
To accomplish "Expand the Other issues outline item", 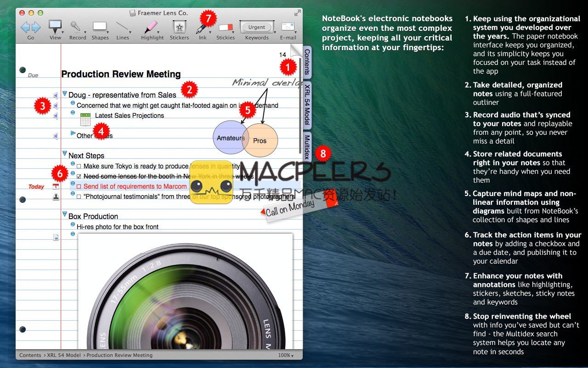I will coord(73,133).
